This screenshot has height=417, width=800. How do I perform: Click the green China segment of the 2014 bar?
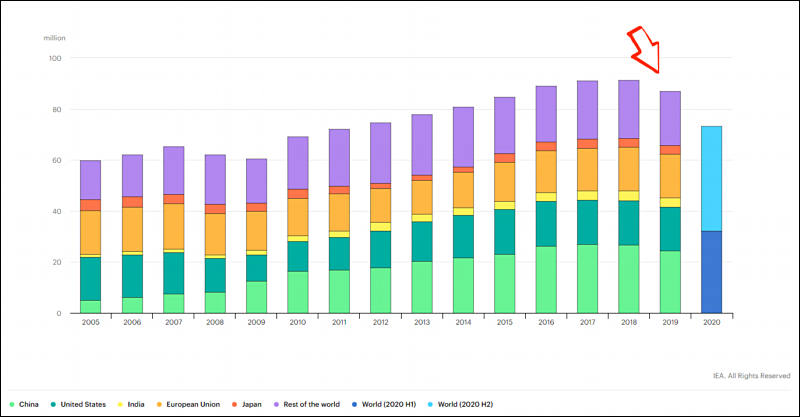pyautogui.click(x=463, y=285)
